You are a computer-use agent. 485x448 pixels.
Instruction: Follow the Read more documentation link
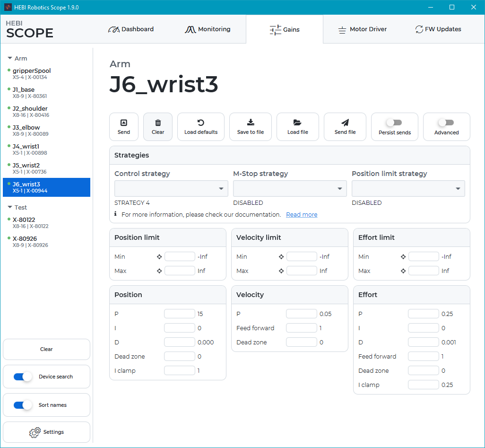click(x=302, y=215)
